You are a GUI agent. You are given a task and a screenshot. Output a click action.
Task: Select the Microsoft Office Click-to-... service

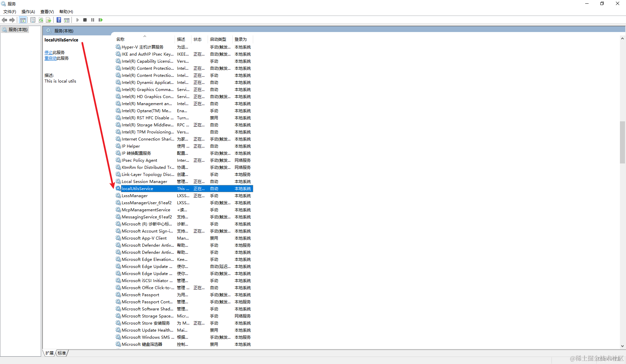(x=184, y=288)
